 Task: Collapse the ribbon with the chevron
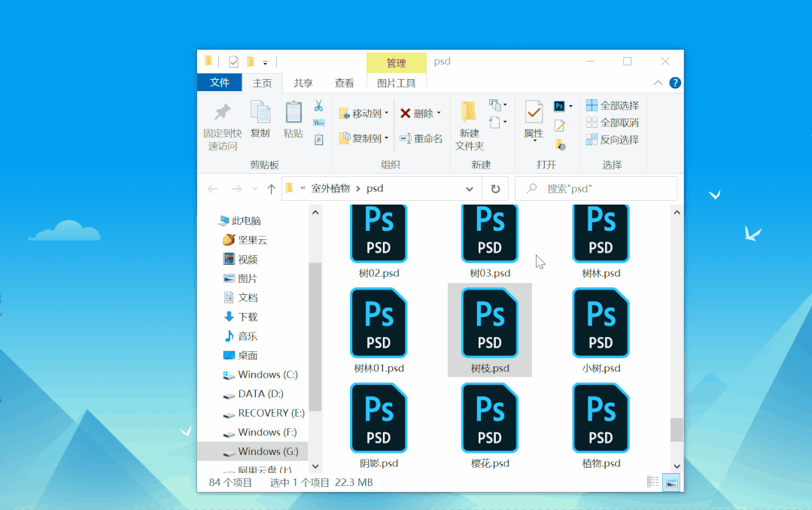point(658,83)
